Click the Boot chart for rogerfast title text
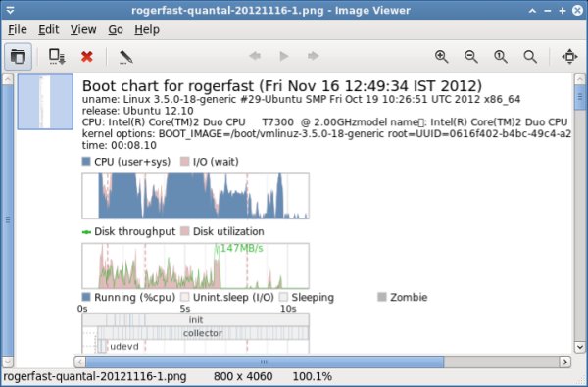This screenshot has width=588, height=387. [282, 86]
